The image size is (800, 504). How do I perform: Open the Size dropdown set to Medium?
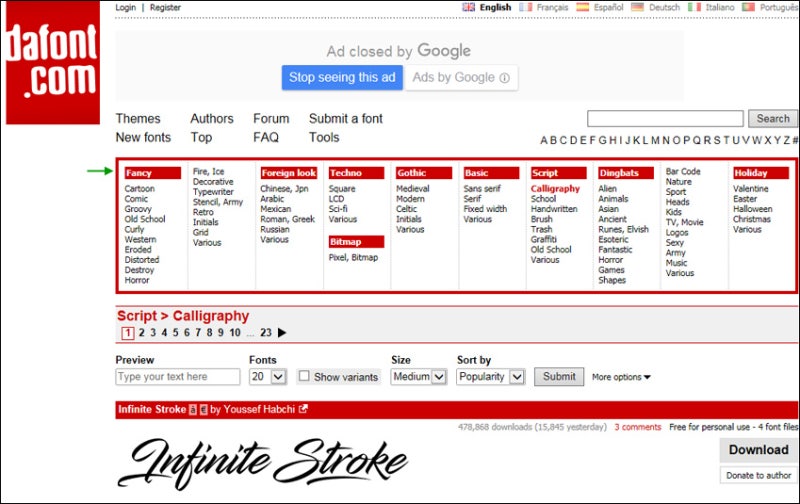[418, 377]
